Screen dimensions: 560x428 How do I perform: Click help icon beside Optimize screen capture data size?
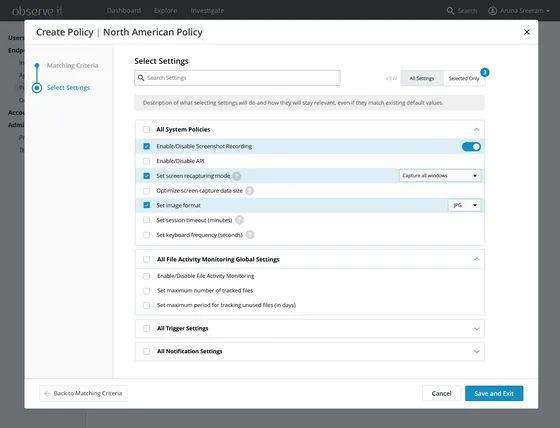click(x=250, y=190)
